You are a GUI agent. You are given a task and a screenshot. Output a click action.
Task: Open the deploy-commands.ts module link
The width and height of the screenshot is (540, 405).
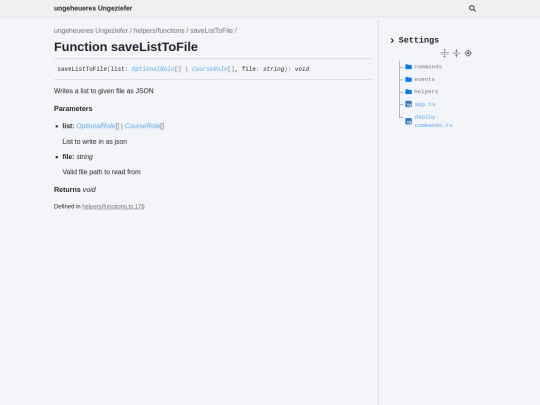433,121
